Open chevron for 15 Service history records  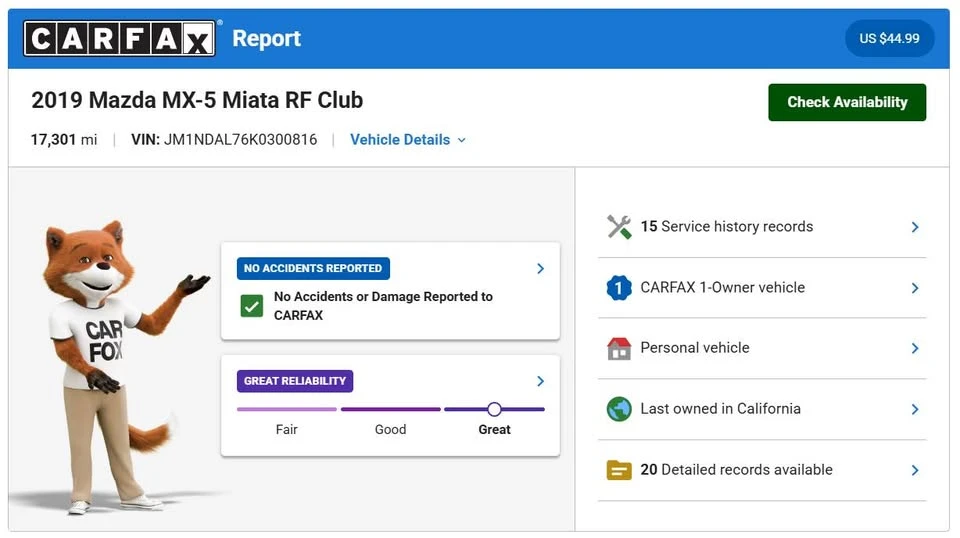(x=915, y=227)
